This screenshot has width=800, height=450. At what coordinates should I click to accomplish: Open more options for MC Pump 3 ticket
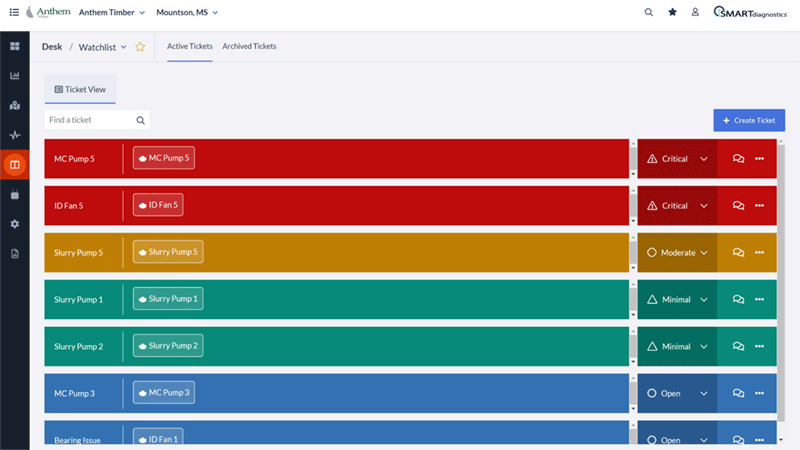[x=760, y=393]
